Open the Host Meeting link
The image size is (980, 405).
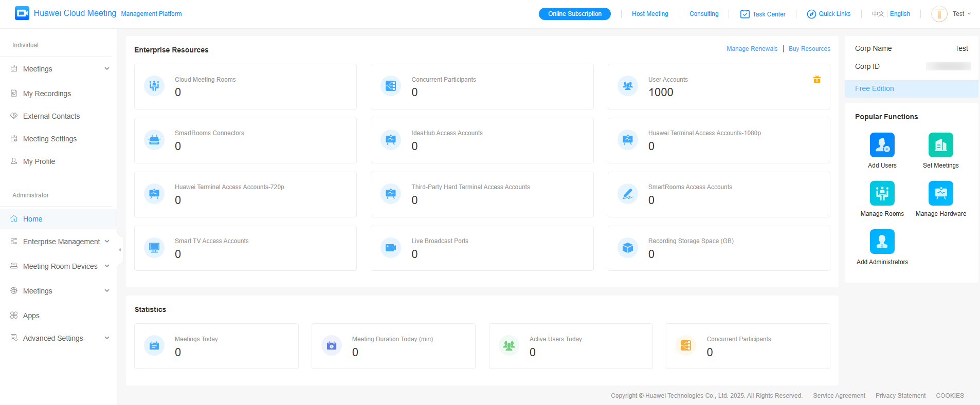coord(650,14)
